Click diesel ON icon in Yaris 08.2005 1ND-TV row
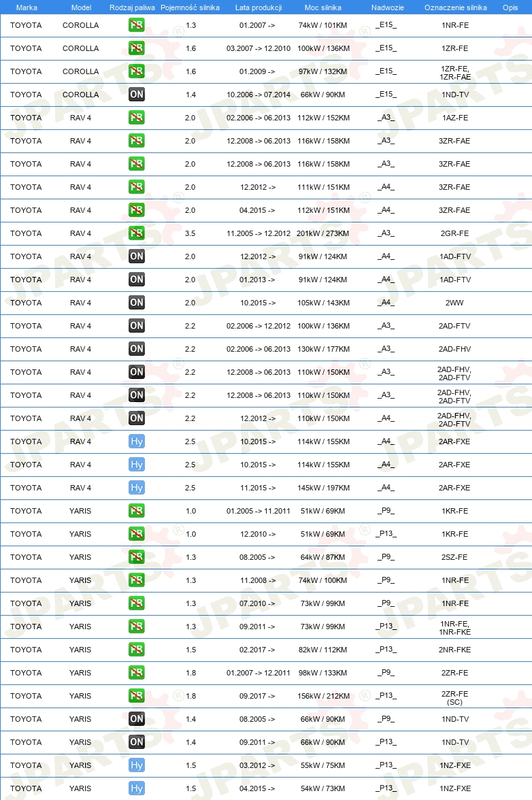This screenshot has height=800, width=532. tap(136, 719)
